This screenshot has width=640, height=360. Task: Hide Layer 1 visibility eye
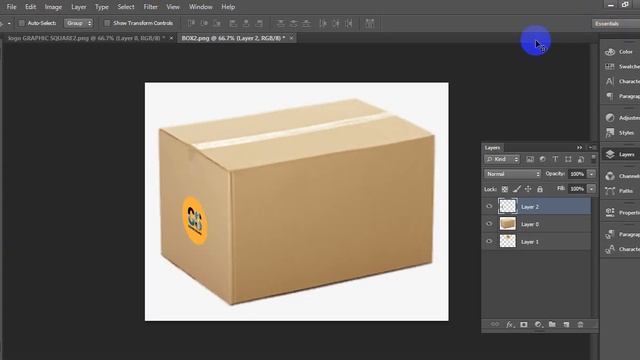click(x=489, y=242)
